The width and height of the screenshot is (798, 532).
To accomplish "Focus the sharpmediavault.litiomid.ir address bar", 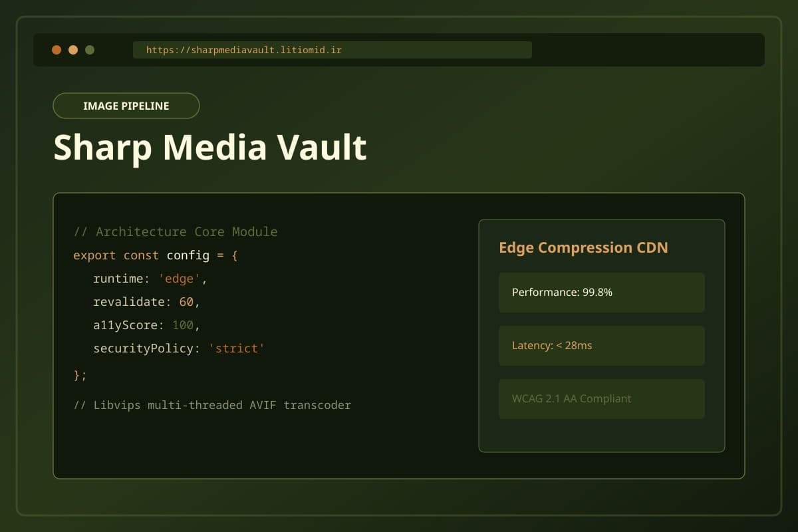I will click(332, 50).
